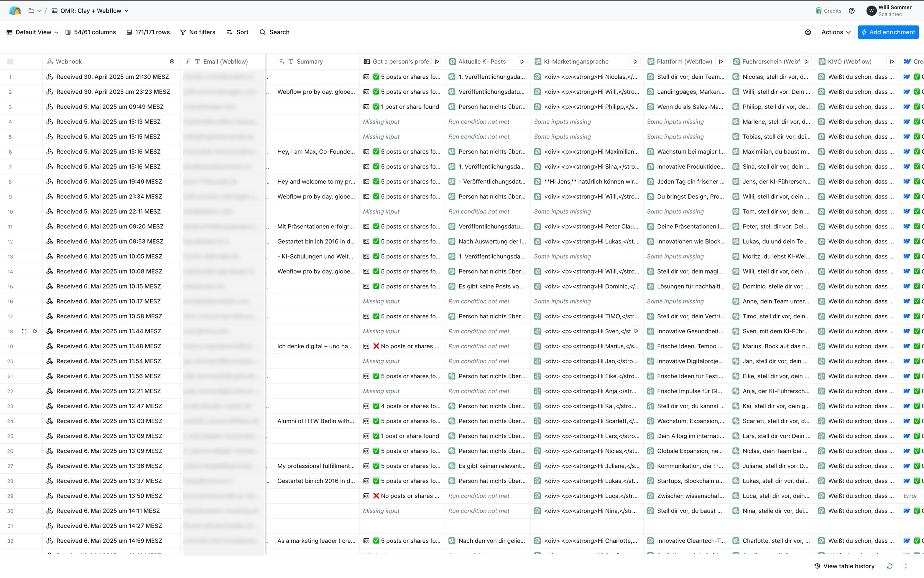Viewport: 924px width, 578px height.
Task: Open the help question mark icon
Action: (x=852, y=11)
